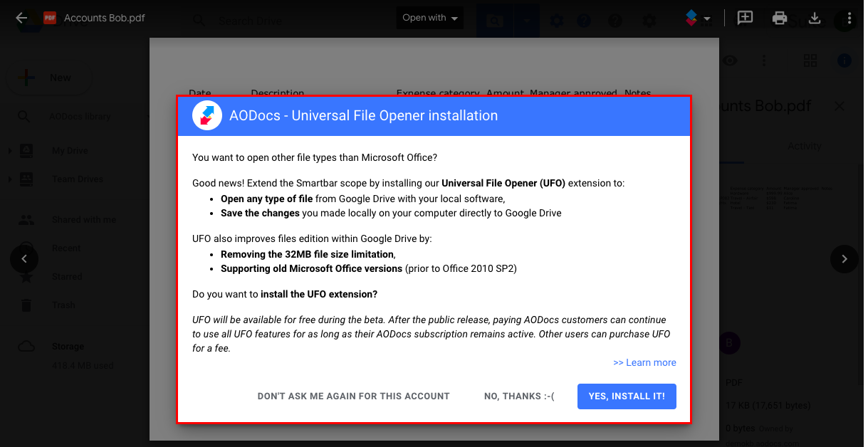Go back using the top-left arrow

(21, 18)
